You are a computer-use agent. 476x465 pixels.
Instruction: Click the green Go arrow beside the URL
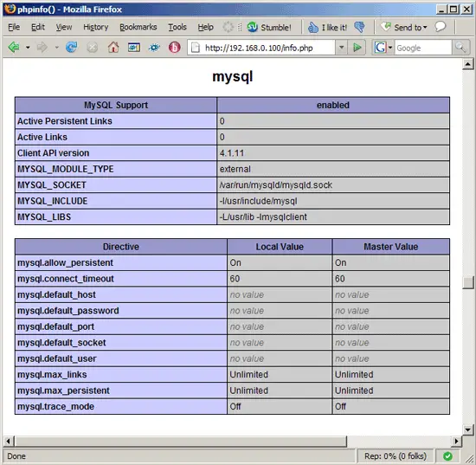357,48
